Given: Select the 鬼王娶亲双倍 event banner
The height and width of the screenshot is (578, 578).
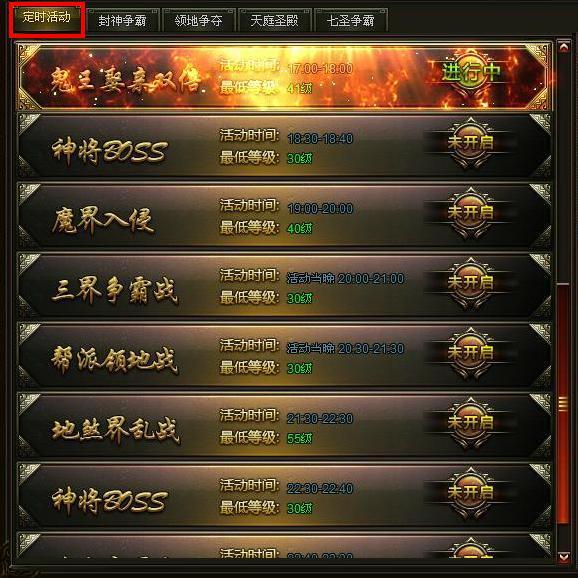Looking at the screenshot, I should point(284,77).
